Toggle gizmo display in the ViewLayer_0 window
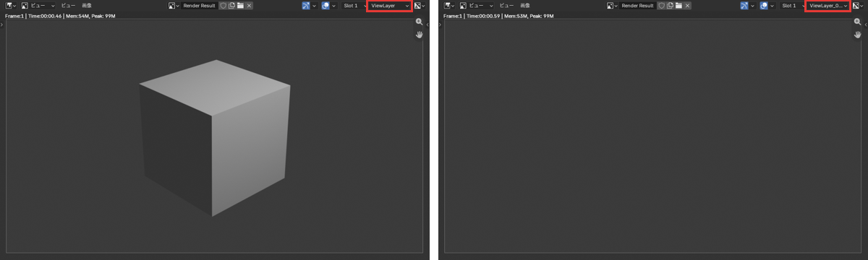The image size is (868, 260). 745,6
